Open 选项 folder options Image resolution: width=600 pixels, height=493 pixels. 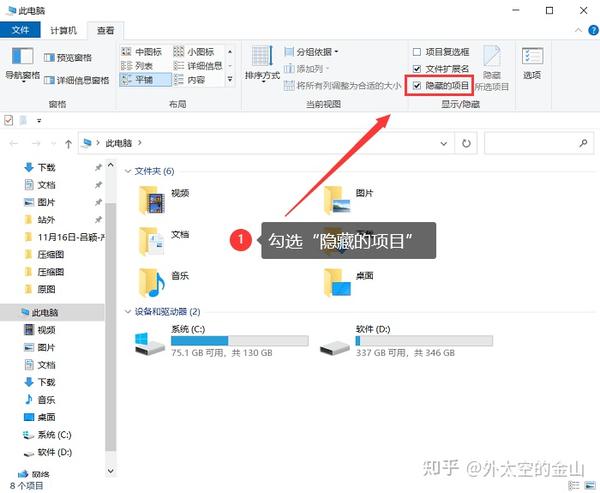coord(532,64)
